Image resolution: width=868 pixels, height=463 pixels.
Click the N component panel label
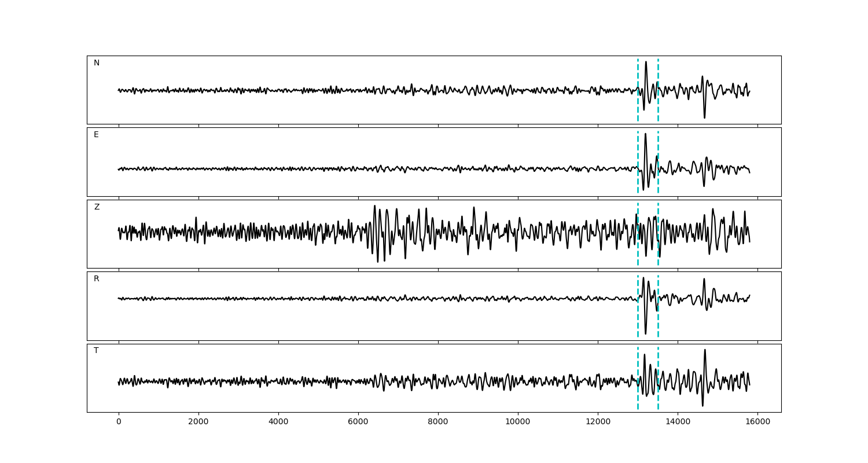pyautogui.click(x=97, y=63)
